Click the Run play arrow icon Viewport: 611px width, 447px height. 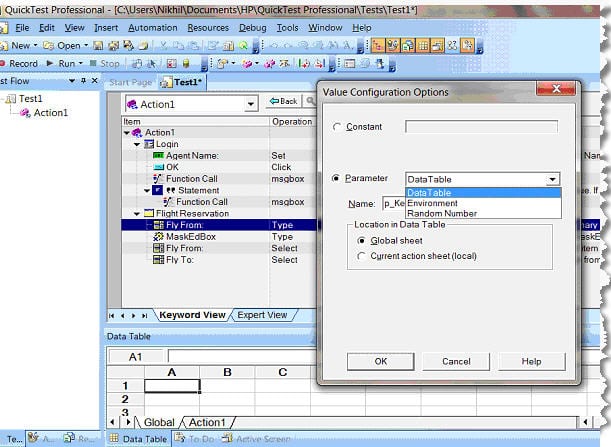50,63
